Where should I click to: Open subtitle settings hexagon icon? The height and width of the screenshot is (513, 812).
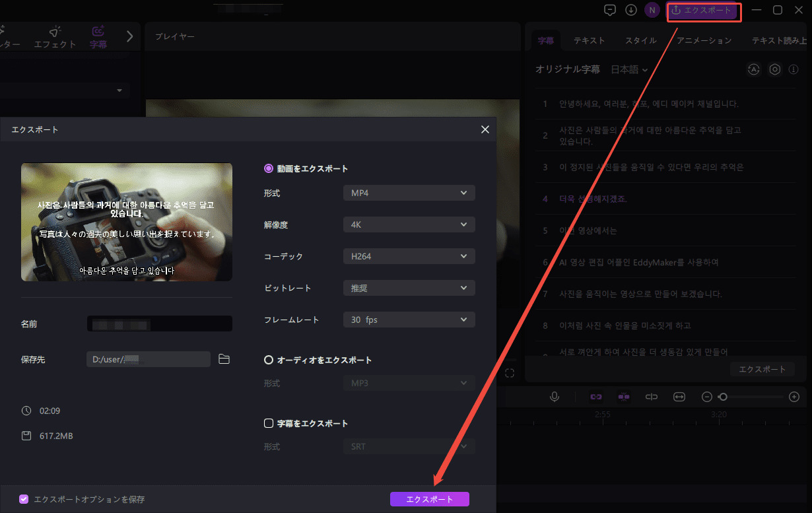(x=774, y=69)
